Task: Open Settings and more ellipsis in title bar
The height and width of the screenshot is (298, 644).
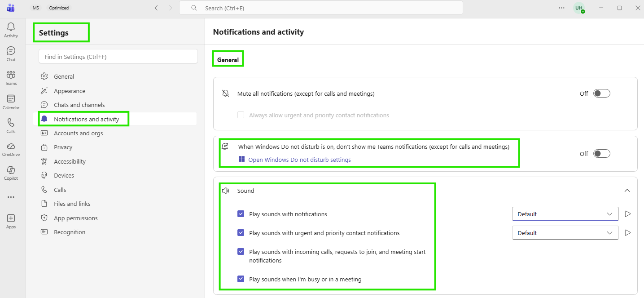Action: 562,8
